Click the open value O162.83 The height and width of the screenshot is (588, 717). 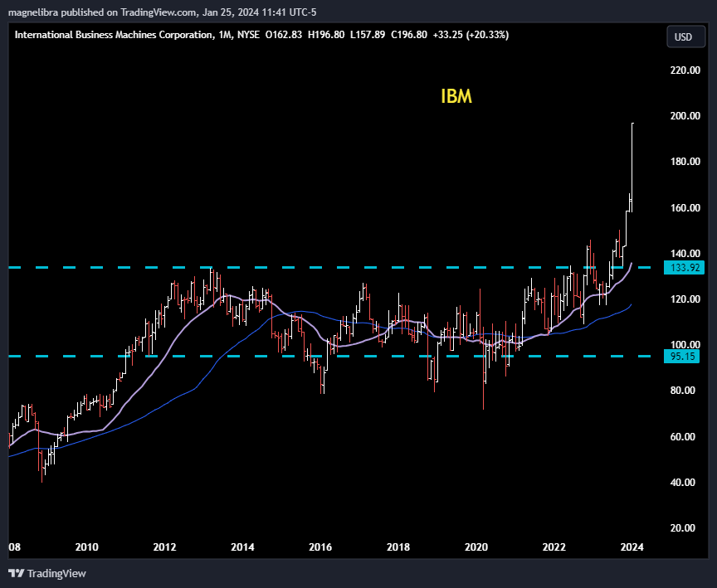(x=284, y=35)
